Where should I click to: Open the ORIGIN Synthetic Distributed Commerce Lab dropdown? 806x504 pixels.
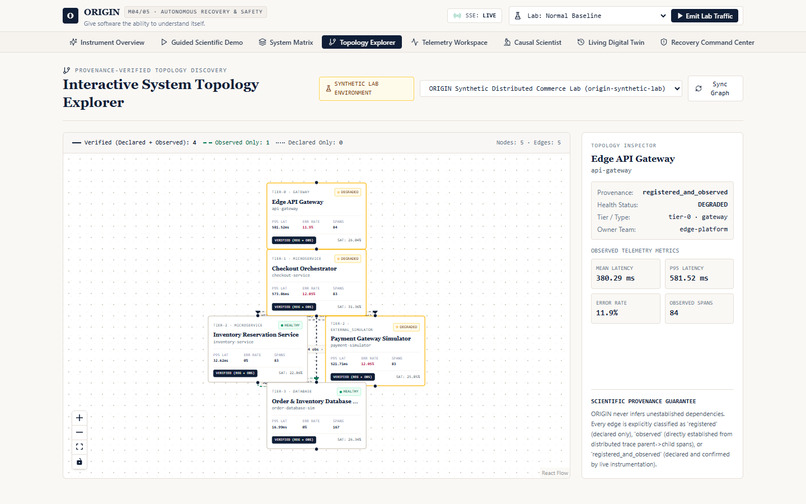pyautogui.click(x=551, y=88)
